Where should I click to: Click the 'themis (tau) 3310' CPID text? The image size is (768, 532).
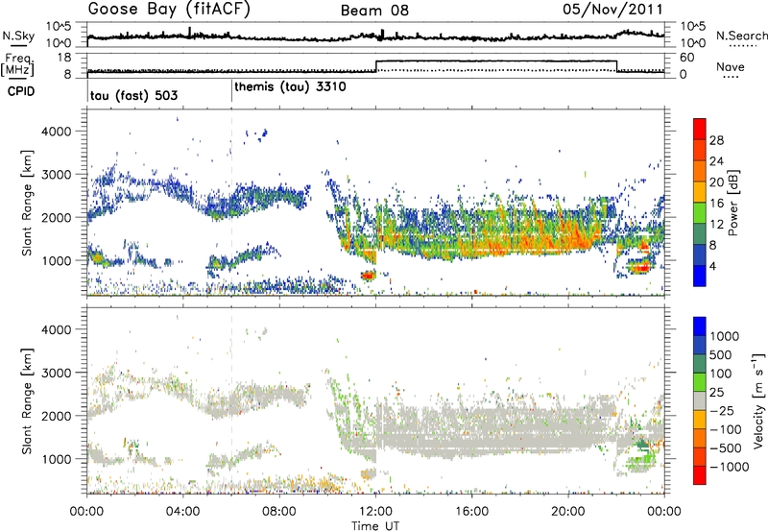coord(290,87)
